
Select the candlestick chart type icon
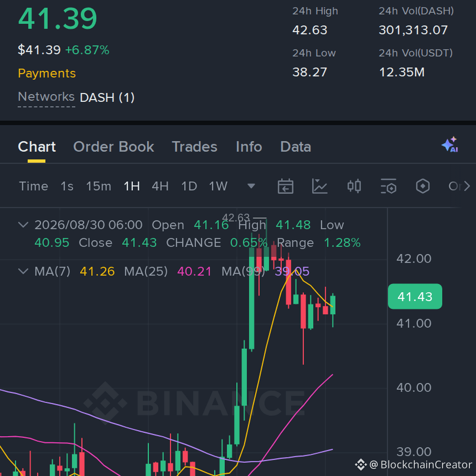coord(354,186)
